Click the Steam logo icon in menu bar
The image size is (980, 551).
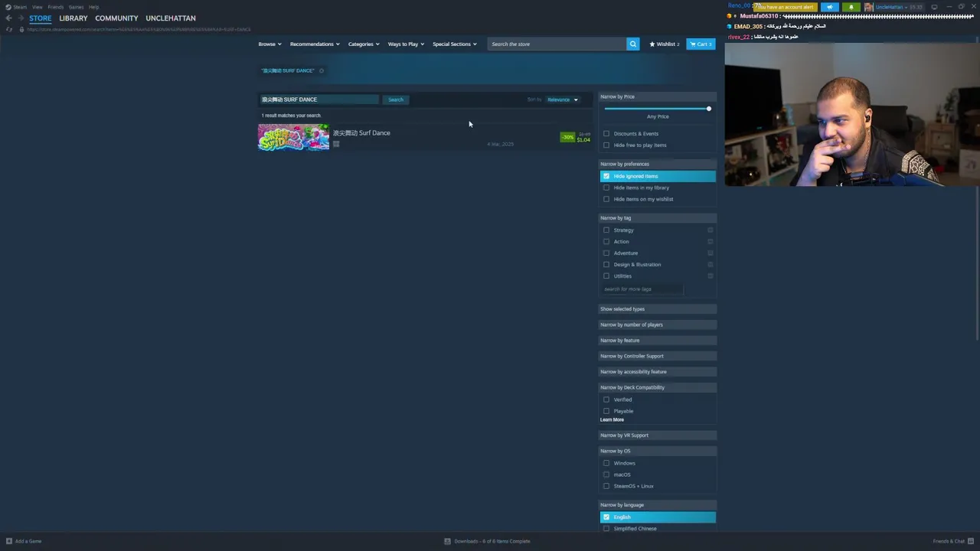tap(8, 7)
